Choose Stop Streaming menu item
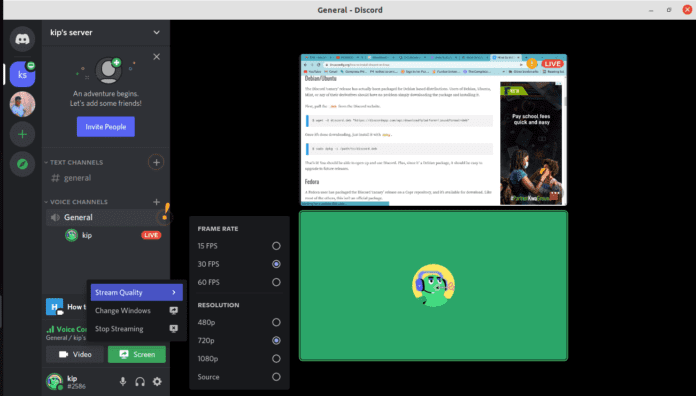The width and height of the screenshot is (696, 396). click(137, 329)
